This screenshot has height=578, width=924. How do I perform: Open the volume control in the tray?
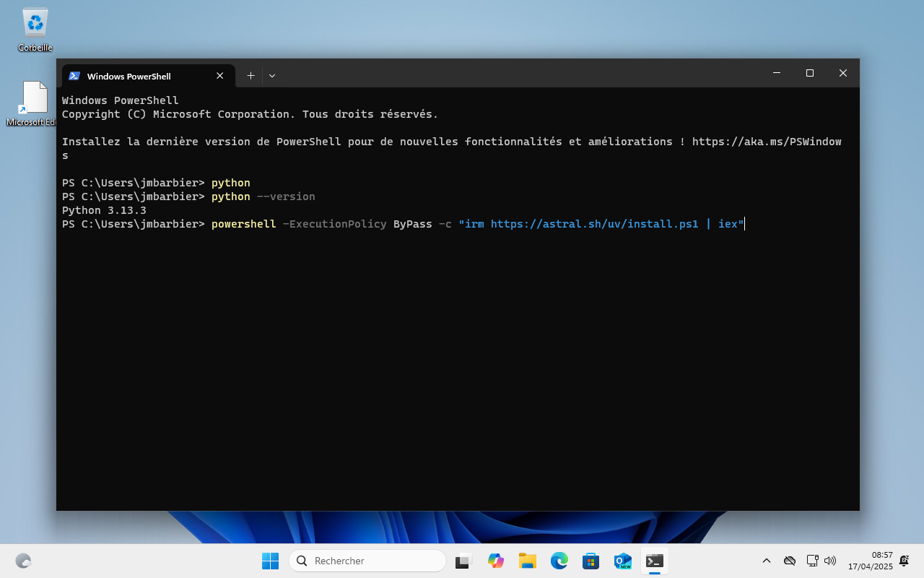click(x=830, y=561)
